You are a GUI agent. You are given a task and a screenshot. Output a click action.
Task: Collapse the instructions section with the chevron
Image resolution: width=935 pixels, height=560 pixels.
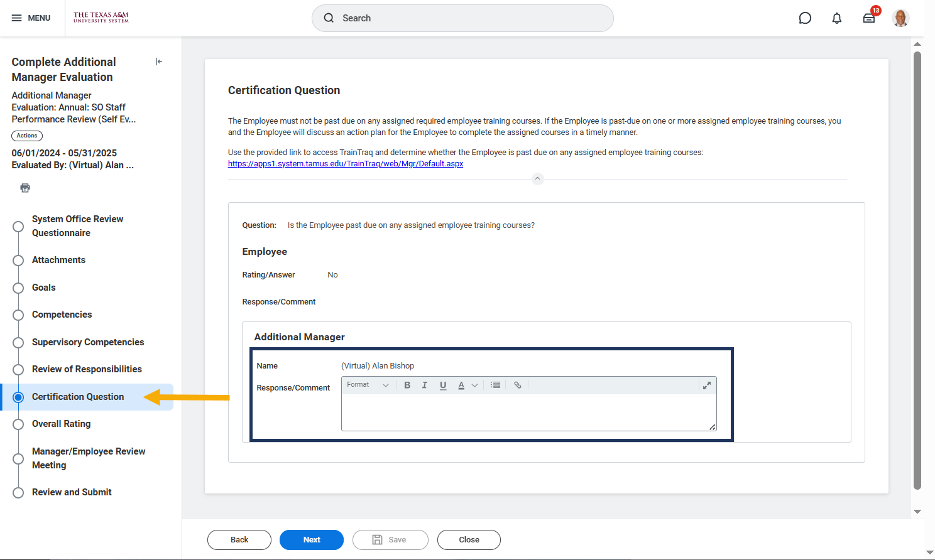537,179
